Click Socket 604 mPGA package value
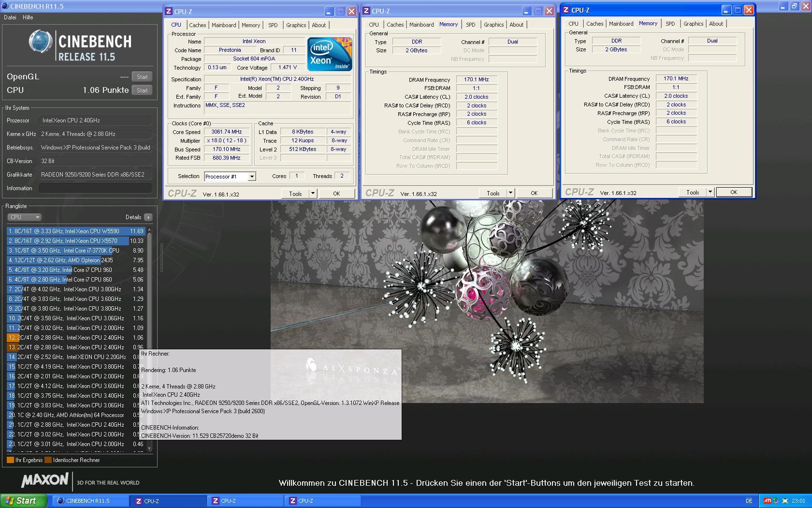This screenshot has width=812, height=508. [254, 59]
